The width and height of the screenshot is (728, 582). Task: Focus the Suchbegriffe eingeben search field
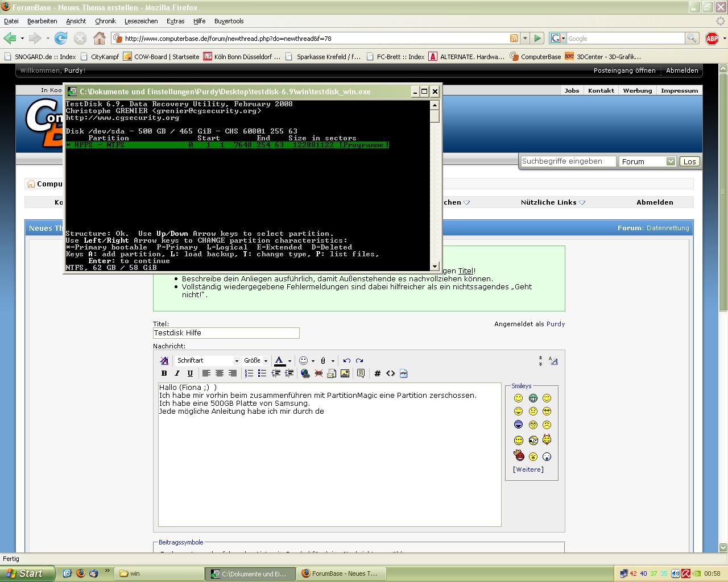569,161
